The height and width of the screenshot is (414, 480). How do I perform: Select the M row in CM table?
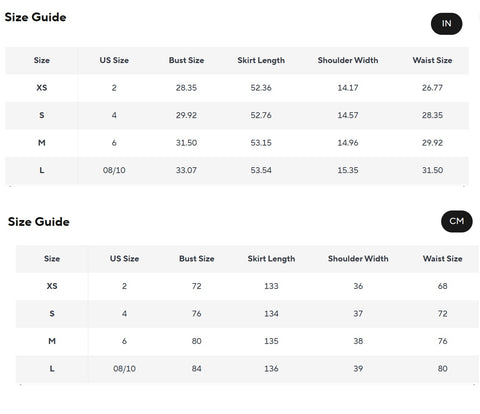pyautogui.click(x=247, y=341)
